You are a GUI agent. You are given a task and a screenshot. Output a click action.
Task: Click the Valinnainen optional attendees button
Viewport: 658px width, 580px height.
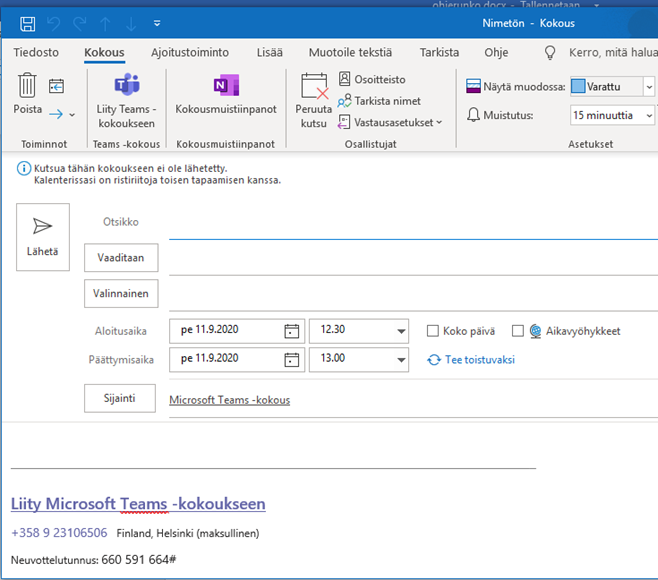point(121,293)
